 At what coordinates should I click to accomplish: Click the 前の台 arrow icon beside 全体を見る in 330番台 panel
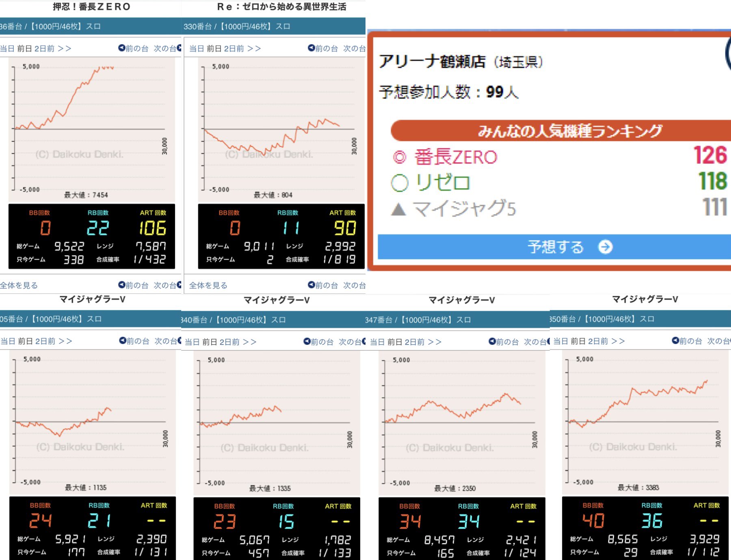(x=311, y=285)
